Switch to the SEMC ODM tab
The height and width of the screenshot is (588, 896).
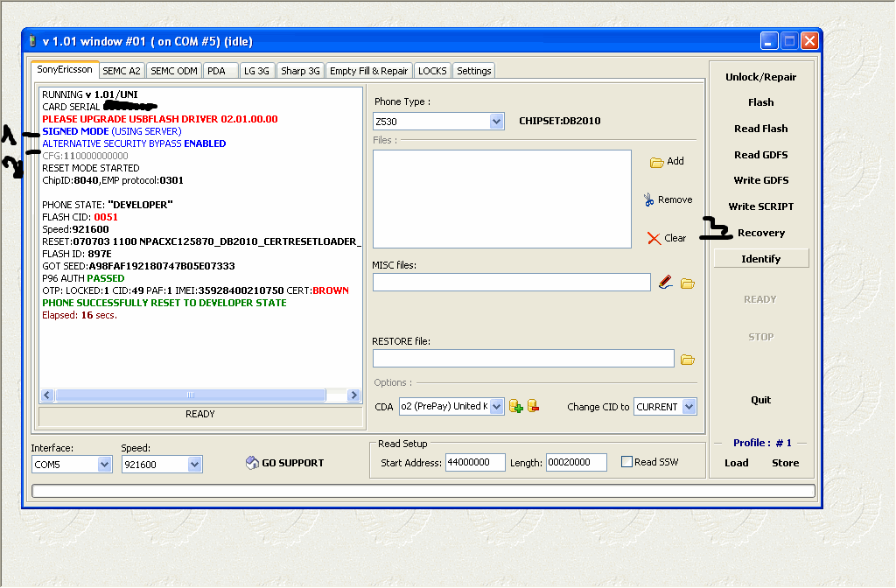click(174, 71)
